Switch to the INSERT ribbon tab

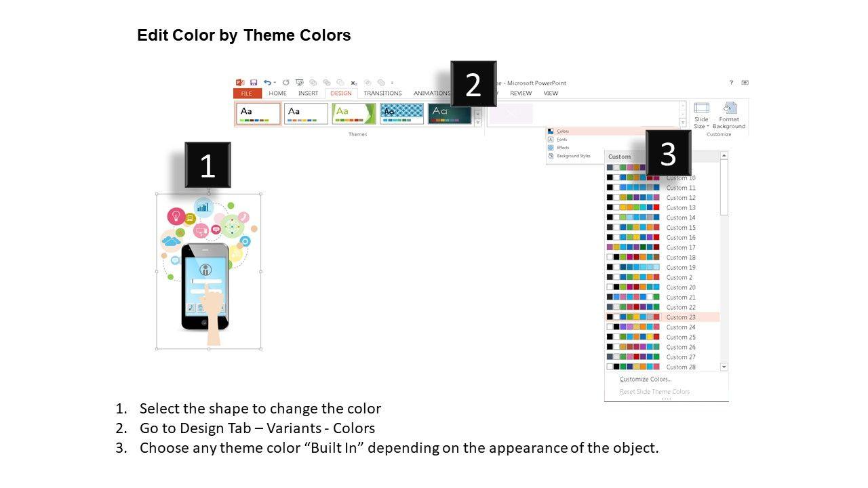[x=308, y=94]
